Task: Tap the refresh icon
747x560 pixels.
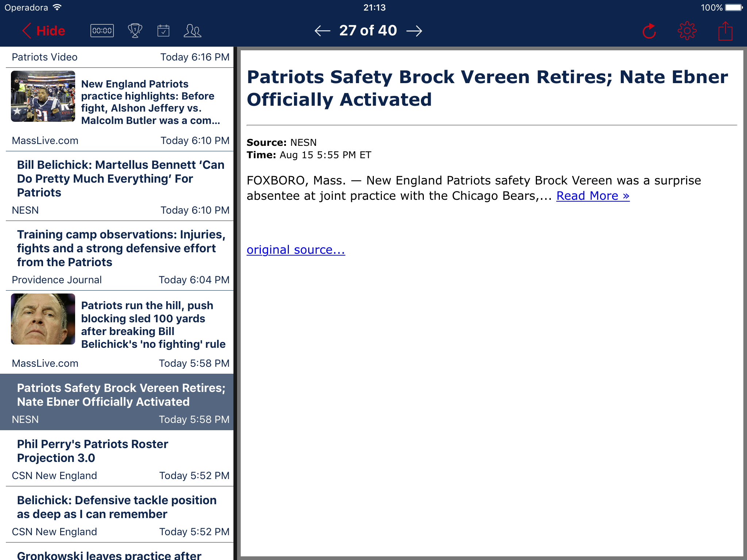Action: pyautogui.click(x=649, y=31)
